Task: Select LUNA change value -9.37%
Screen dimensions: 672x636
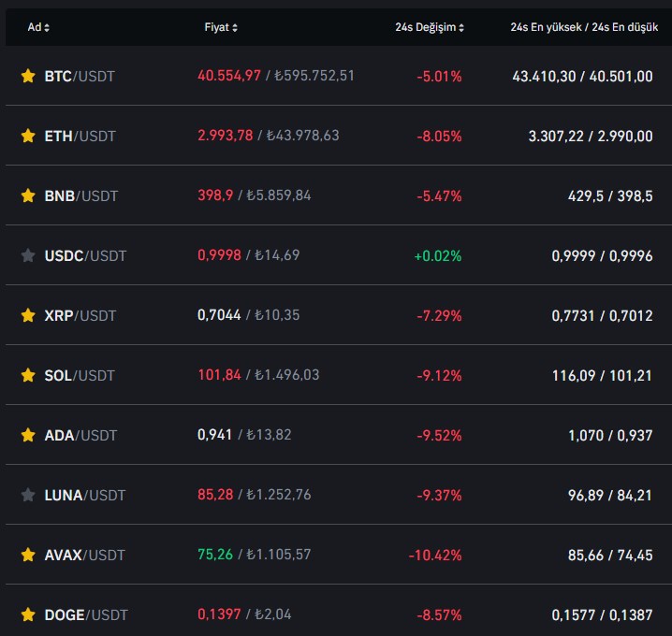Action: (x=439, y=496)
